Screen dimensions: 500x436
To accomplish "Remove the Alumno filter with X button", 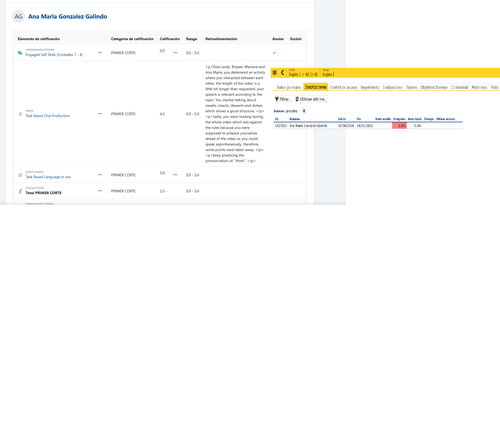I will [x=304, y=111].
